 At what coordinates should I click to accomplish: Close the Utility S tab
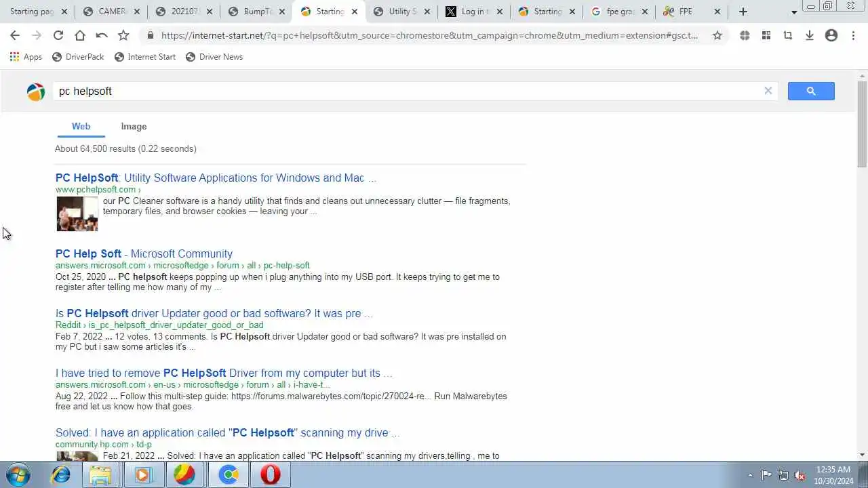coord(427,12)
